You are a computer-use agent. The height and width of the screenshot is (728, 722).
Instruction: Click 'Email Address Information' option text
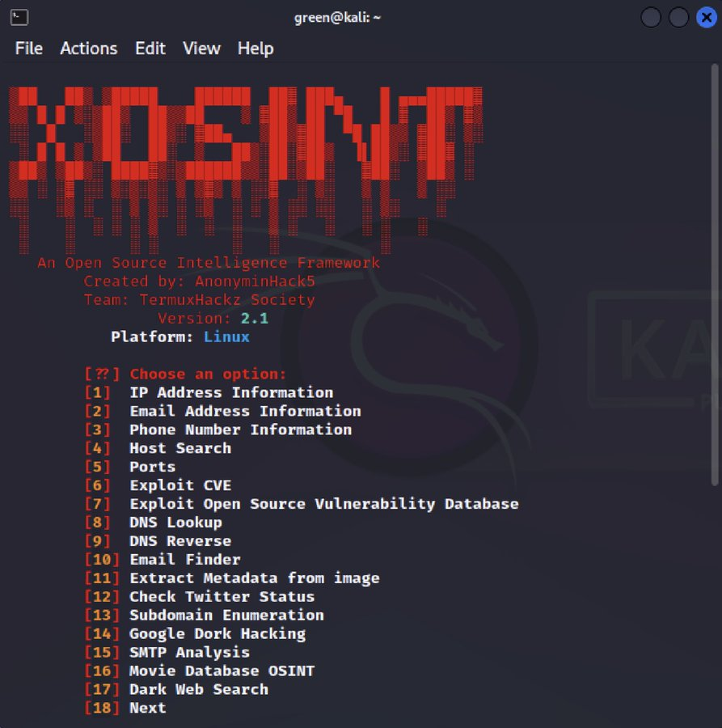pos(245,411)
